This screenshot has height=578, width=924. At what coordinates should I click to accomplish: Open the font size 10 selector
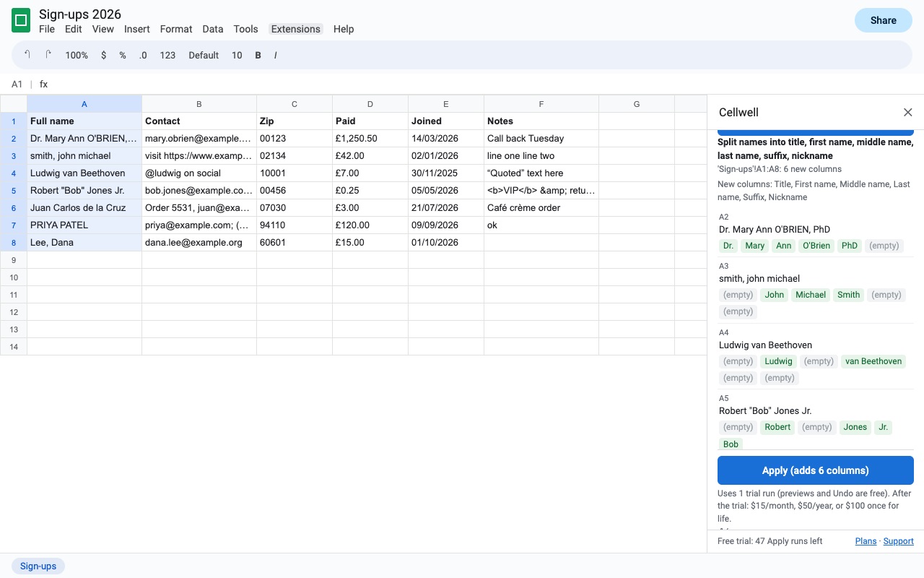[x=237, y=55]
